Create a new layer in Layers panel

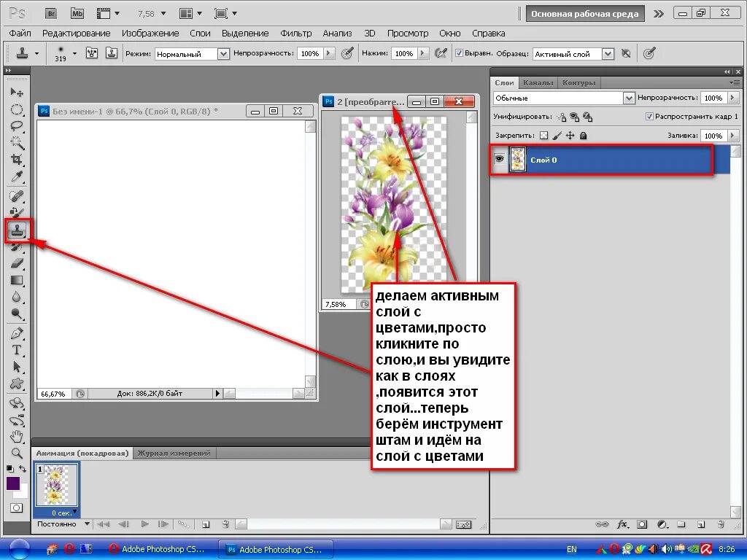click(701, 524)
